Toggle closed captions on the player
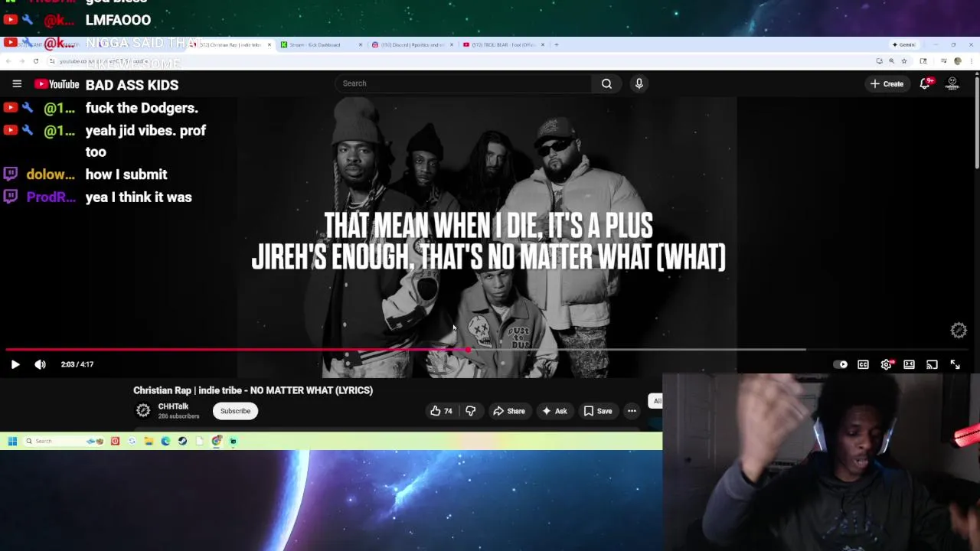The image size is (980, 551). [x=863, y=364]
